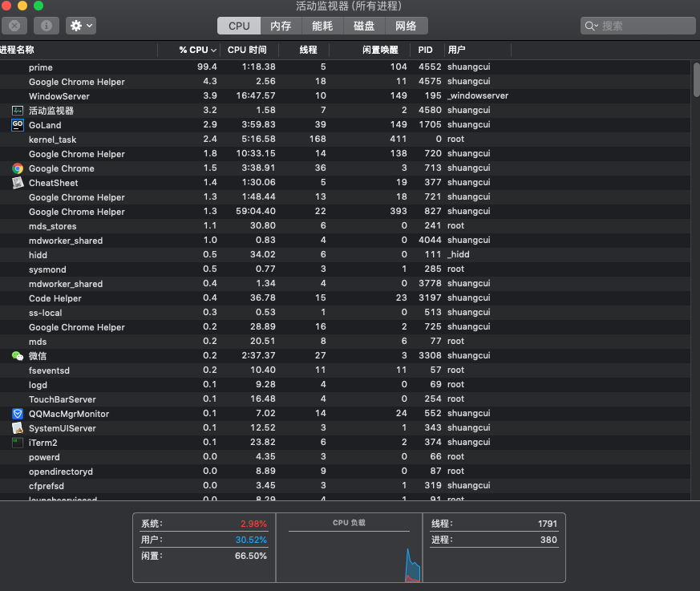Click the 16:47.57 CPU time value
This screenshot has height=591, width=700.
click(x=256, y=95)
